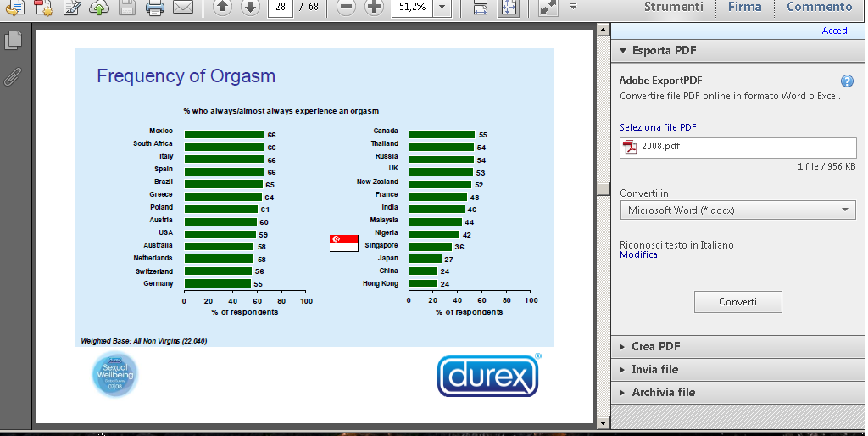
Task: Go to previous page with up arrow
Action: pos(222,8)
